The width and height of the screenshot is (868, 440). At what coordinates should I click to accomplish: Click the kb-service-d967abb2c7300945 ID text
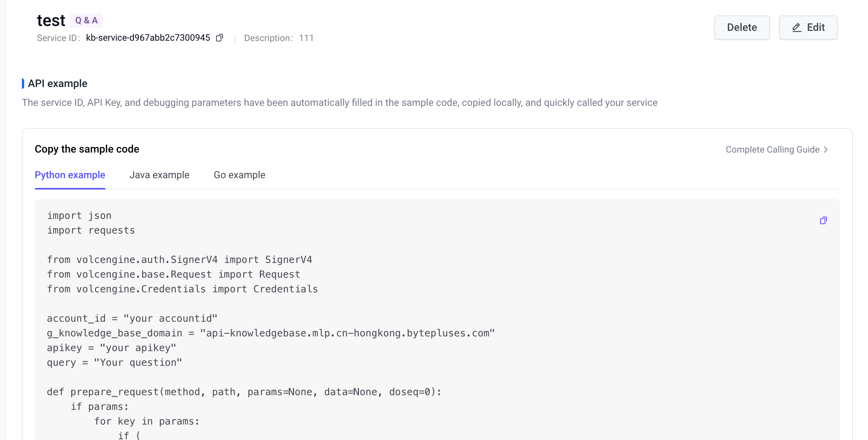pyautogui.click(x=148, y=38)
